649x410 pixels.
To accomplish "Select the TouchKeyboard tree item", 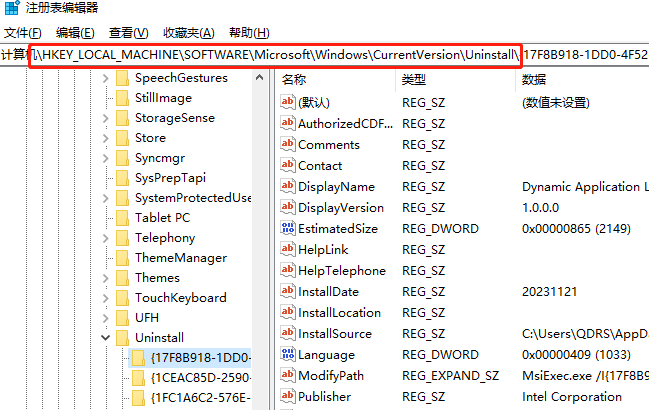I will pos(180,297).
